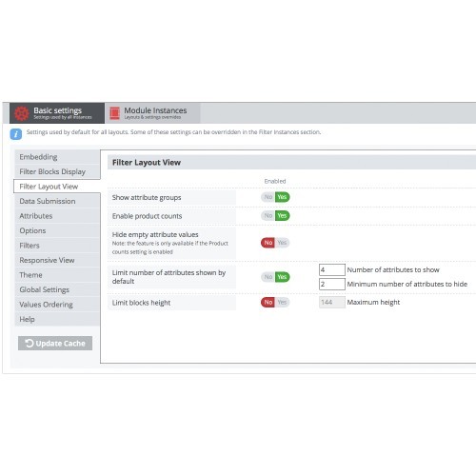Toggle Hide empty attribute values switch
Screen dimensions: 476x476
pyautogui.click(x=275, y=243)
